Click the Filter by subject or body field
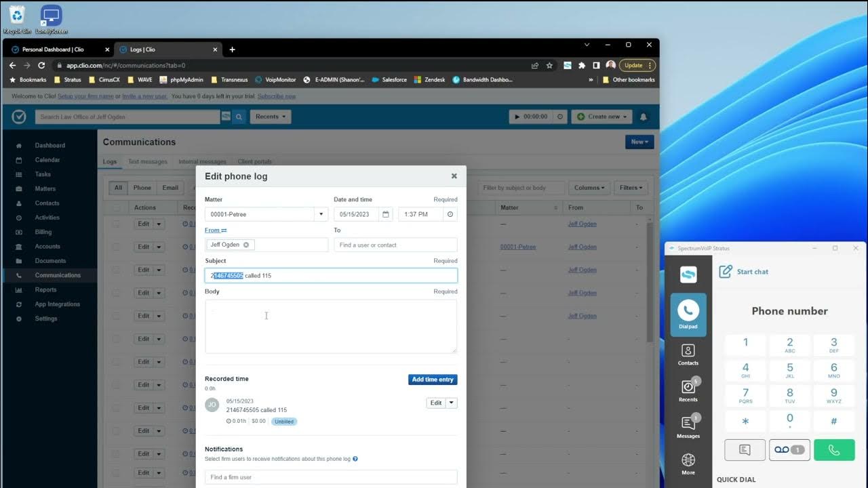Viewport: 868px width, 488px height. click(521, 188)
